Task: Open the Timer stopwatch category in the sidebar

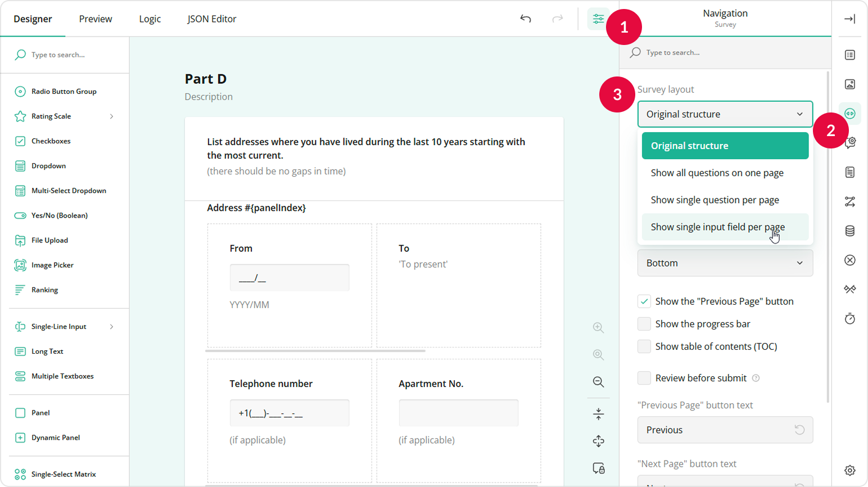Action: tap(849, 318)
